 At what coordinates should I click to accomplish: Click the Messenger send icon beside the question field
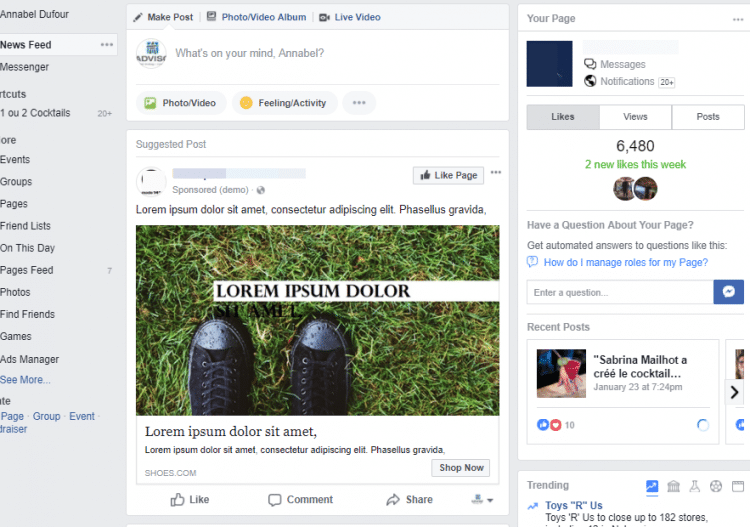coord(728,292)
